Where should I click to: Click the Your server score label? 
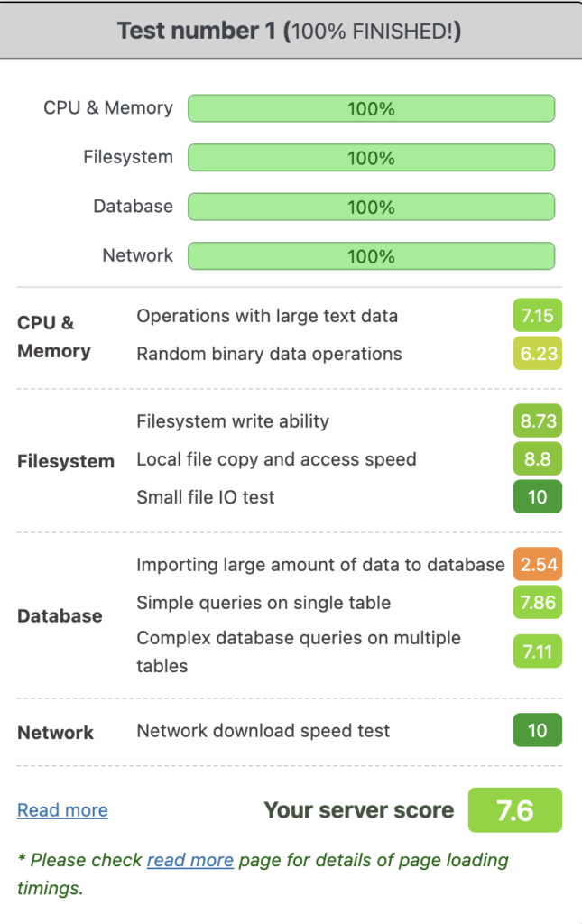358,810
